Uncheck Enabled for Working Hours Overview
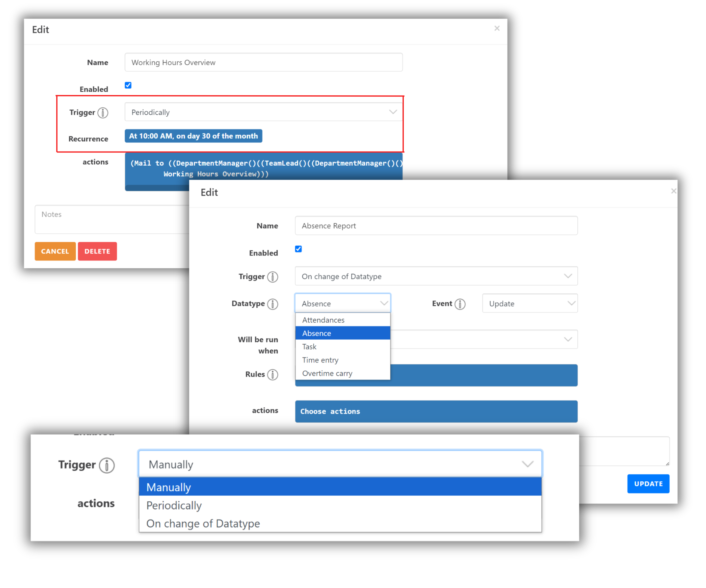Viewport: 706px width, 588px height. pyautogui.click(x=128, y=85)
